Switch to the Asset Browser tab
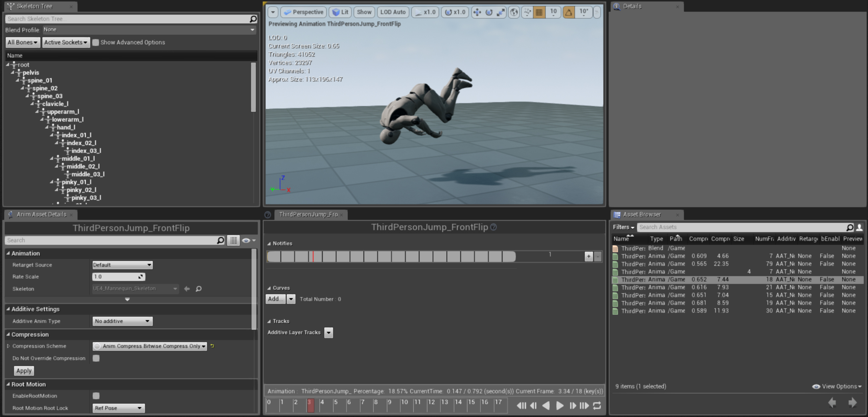Viewport: 868px width, 417px height. (x=642, y=214)
